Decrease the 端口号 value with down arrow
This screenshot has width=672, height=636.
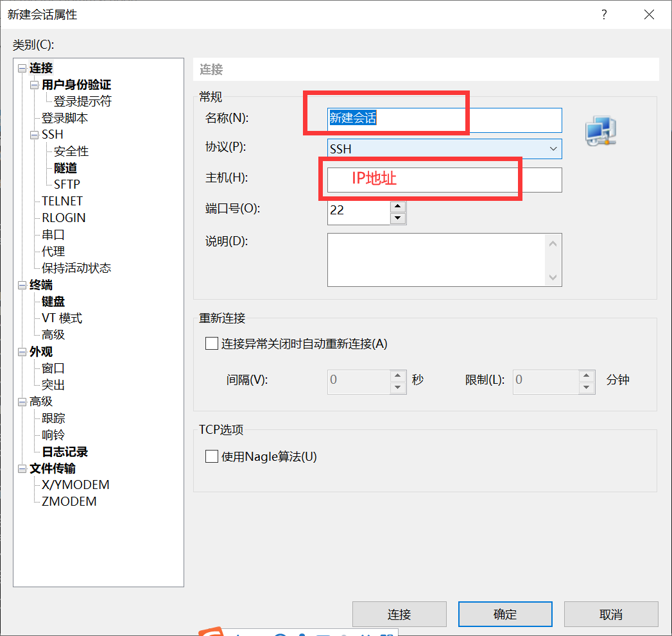coord(398,218)
